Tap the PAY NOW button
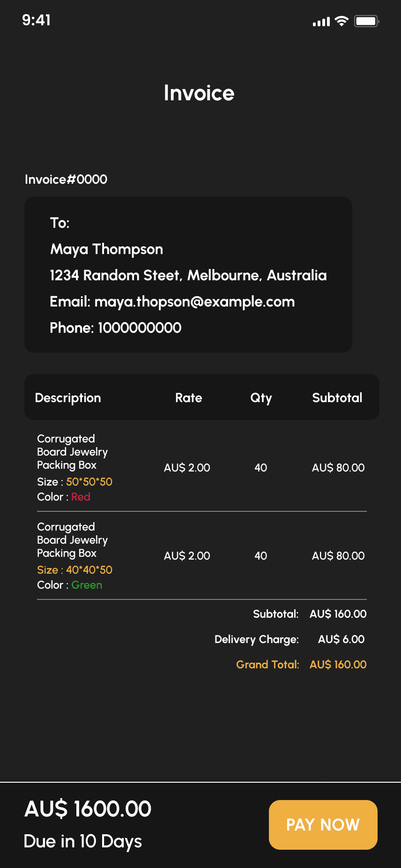The width and height of the screenshot is (401, 868). pos(323,824)
